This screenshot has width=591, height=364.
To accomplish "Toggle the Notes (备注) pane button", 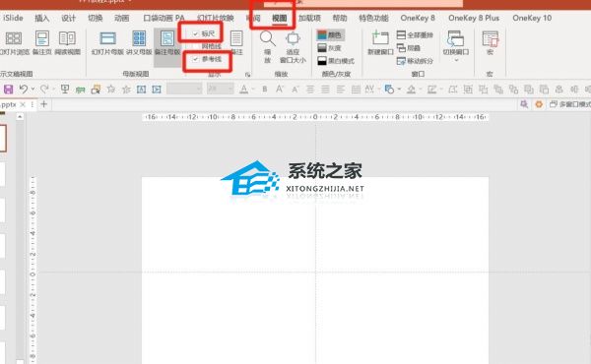I will tap(236, 43).
